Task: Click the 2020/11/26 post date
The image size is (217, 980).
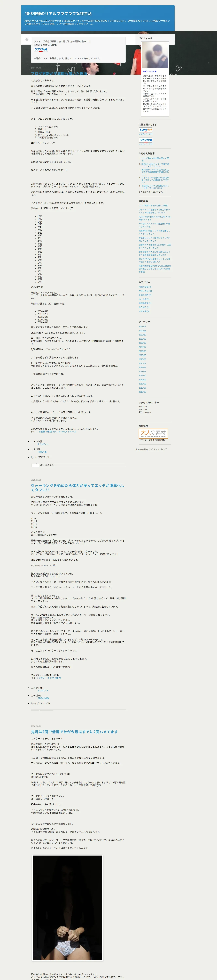Action: (x=36, y=480)
